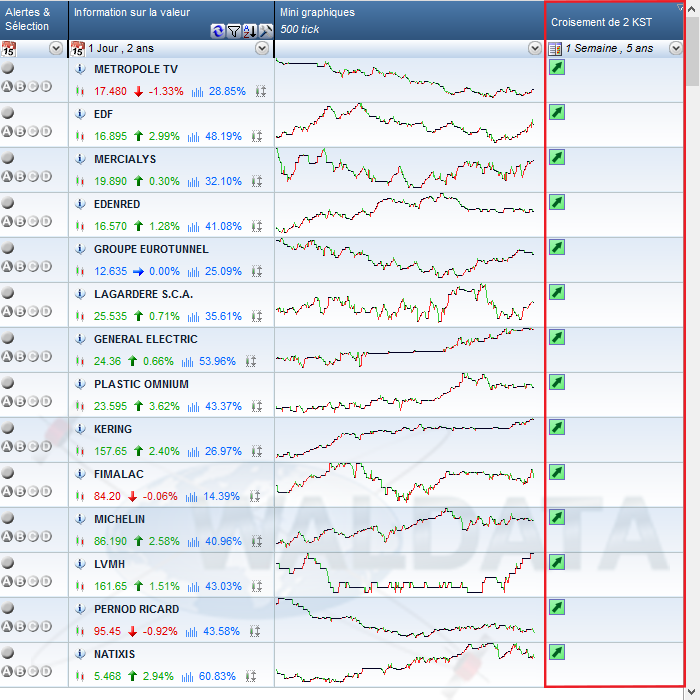Open info icon for METROPOLE TV
This screenshot has height=700, width=700.
point(80,69)
